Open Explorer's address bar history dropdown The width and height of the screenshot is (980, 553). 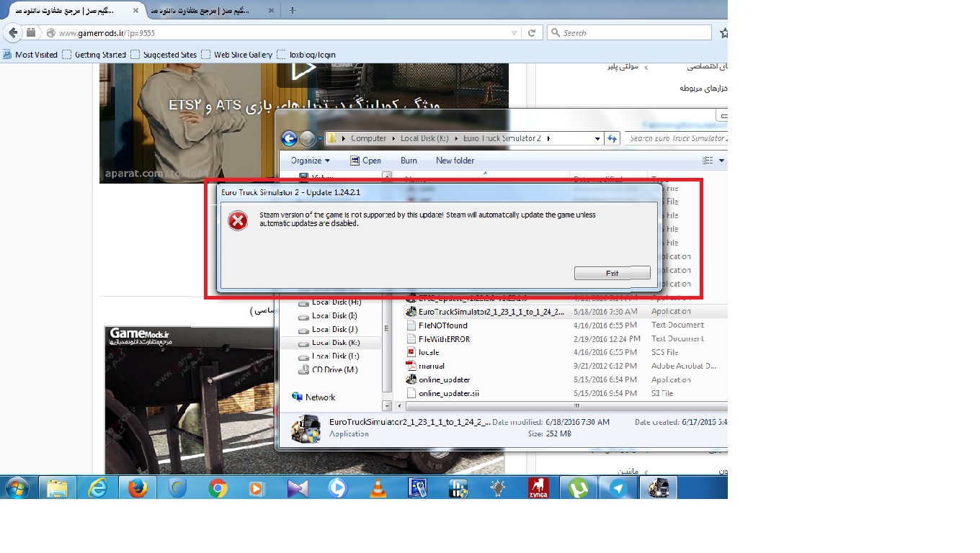[x=597, y=138]
